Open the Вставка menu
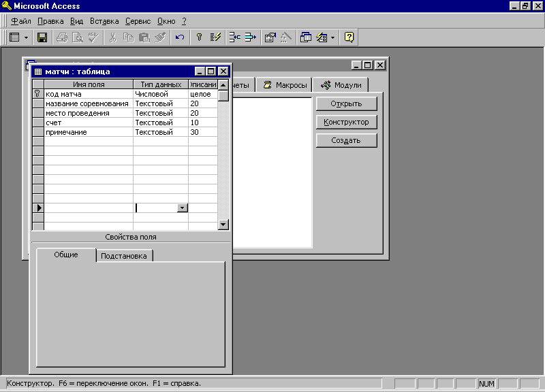The height and width of the screenshot is (392, 545). pos(104,21)
